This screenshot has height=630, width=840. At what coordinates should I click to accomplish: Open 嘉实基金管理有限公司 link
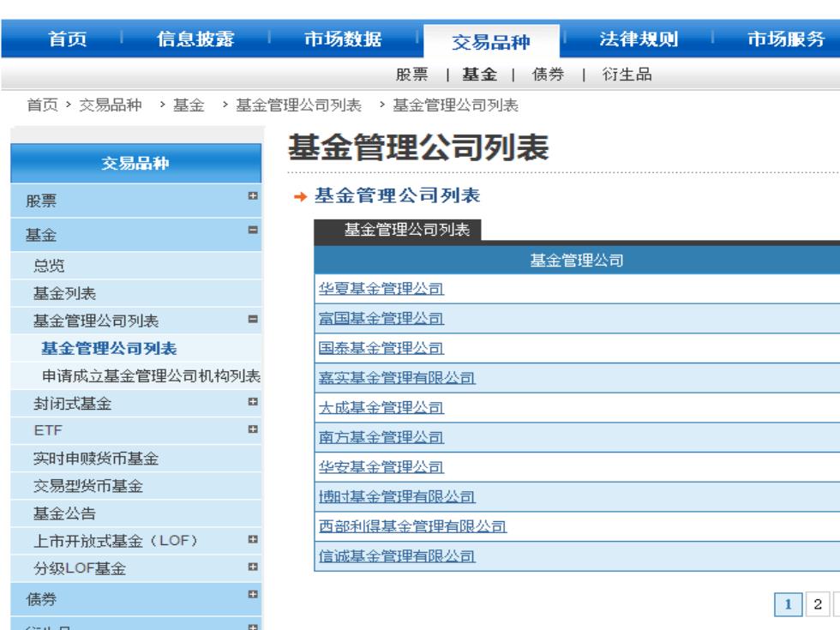click(396, 378)
